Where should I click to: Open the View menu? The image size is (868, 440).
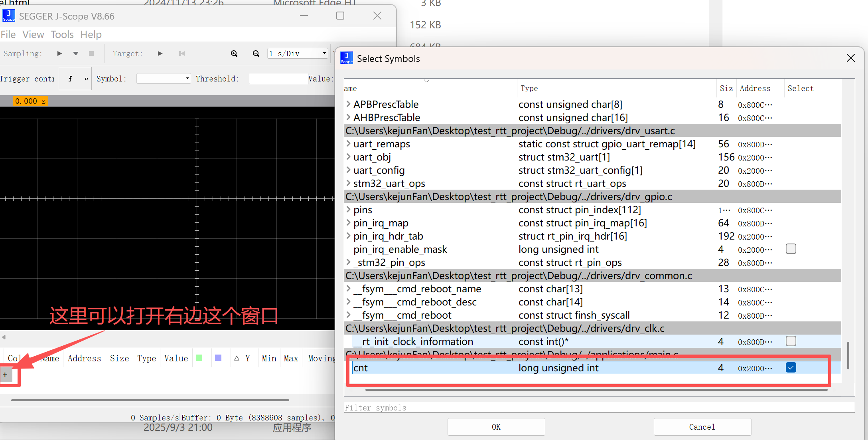[33, 35]
